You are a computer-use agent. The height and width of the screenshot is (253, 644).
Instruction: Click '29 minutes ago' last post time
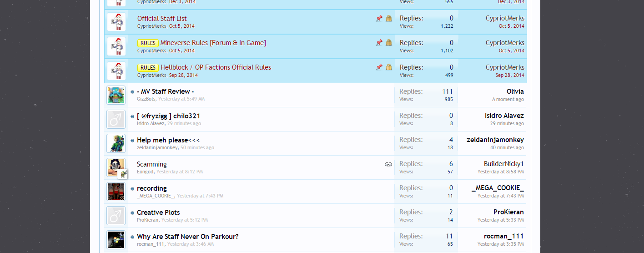[507, 123]
